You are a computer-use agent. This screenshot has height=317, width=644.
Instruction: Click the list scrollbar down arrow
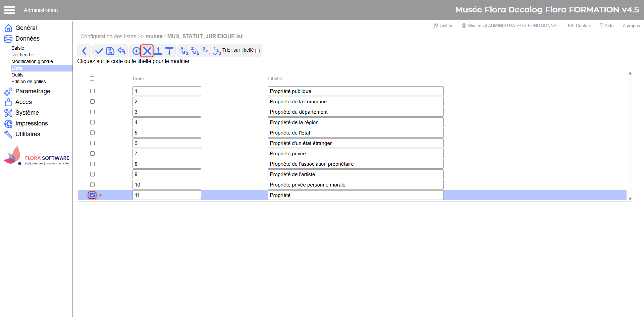[630, 199]
